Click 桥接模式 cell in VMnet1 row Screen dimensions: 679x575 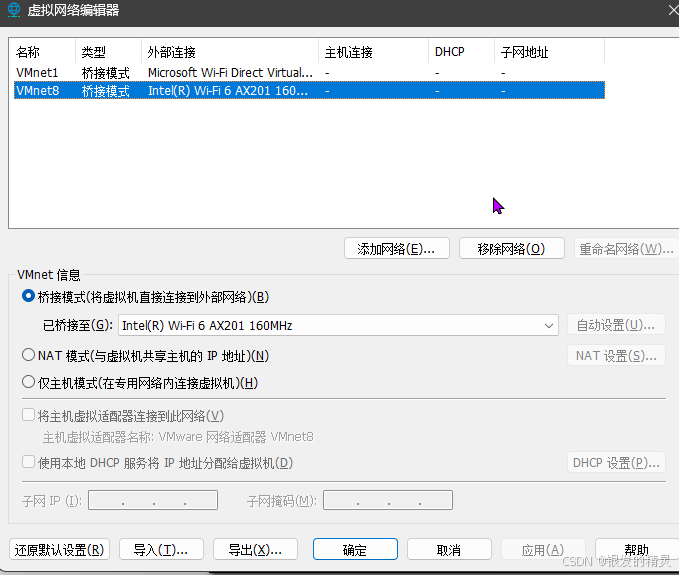(105, 73)
